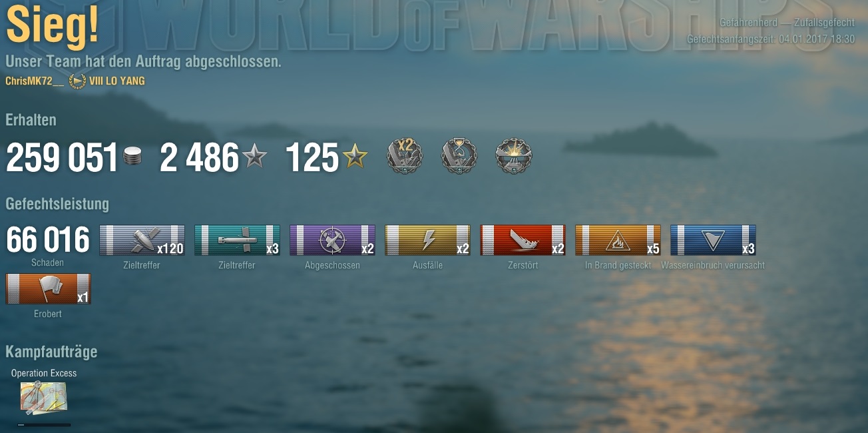Click the VIII LO YANG ship label

coord(116,81)
